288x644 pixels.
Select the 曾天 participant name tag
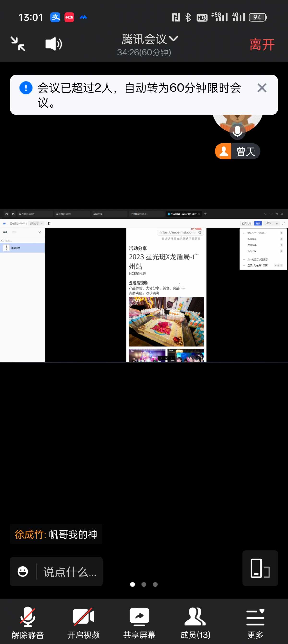237,152
